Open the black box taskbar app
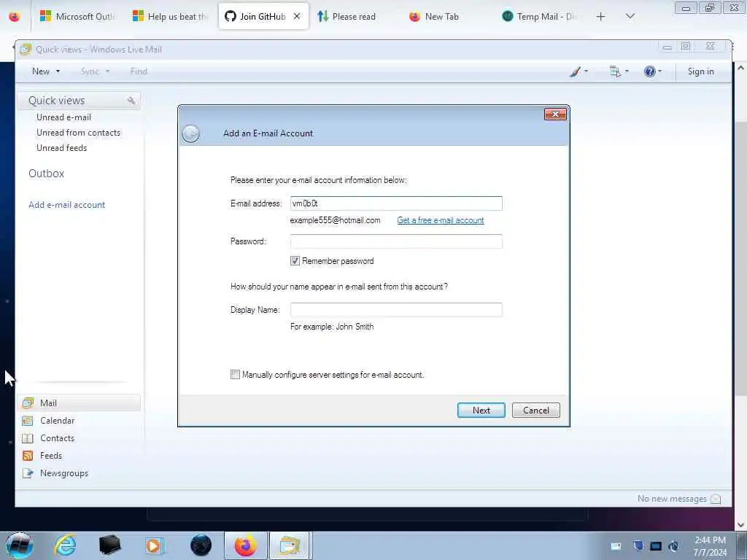Screen dimensions: 747x560 tap(109, 545)
